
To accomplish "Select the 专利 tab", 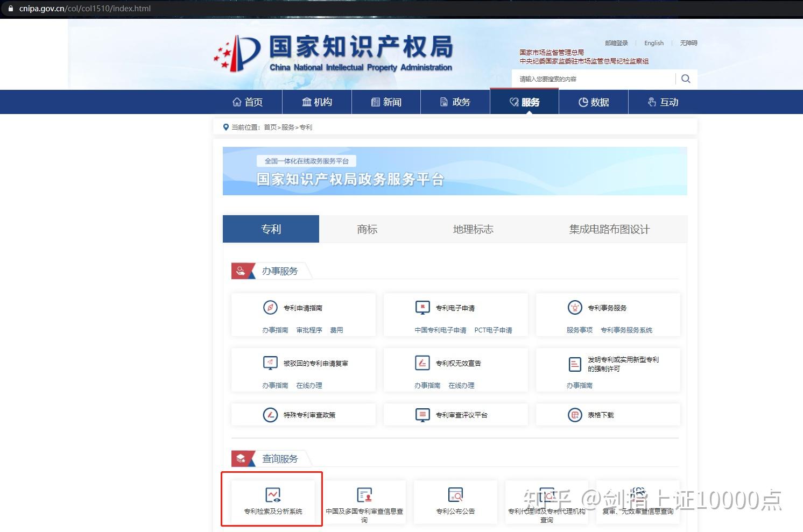I will click(271, 229).
